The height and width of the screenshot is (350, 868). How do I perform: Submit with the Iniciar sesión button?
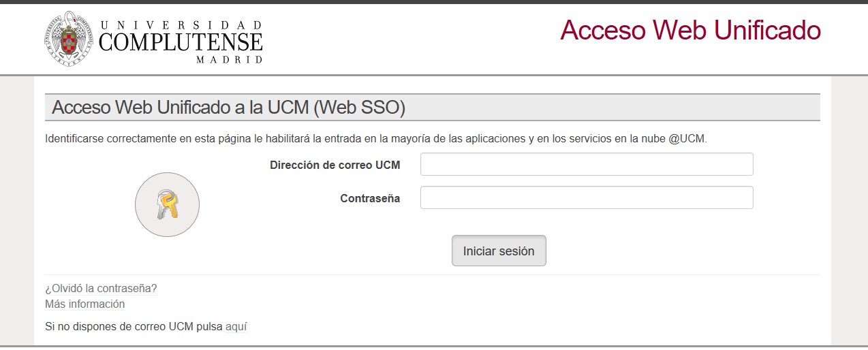[x=499, y=251]
